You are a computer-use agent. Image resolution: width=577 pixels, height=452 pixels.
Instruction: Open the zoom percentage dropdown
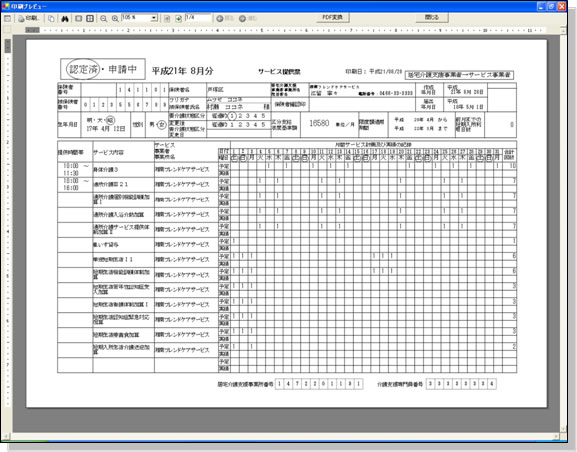154,18
